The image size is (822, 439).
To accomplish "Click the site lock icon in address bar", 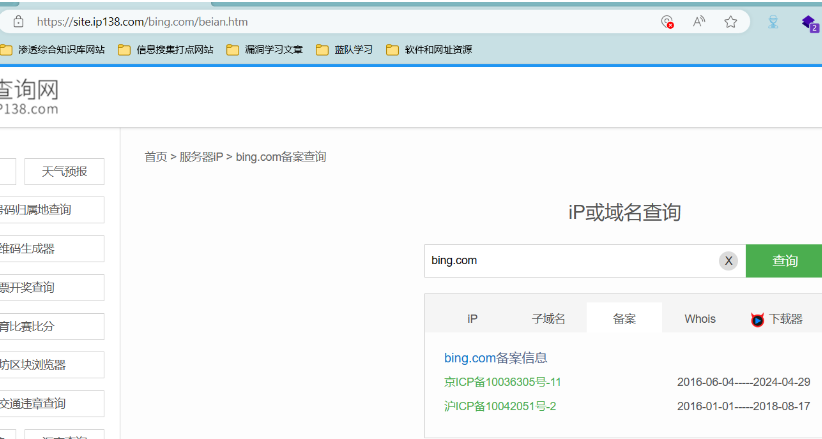I will click(x=18, y=22).
